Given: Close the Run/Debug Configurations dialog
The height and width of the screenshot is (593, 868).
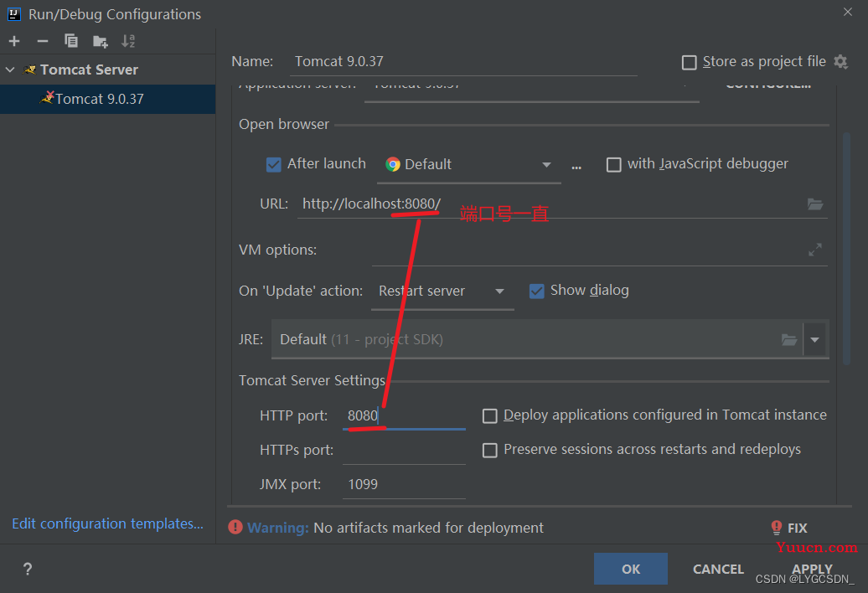Looking at the screenshot, I should [848, 13].
